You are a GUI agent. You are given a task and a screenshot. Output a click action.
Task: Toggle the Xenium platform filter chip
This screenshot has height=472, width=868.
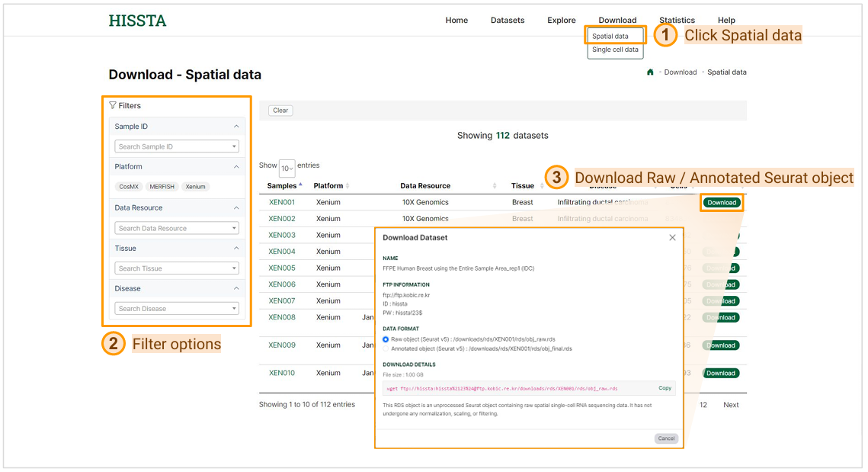(196, 187)
